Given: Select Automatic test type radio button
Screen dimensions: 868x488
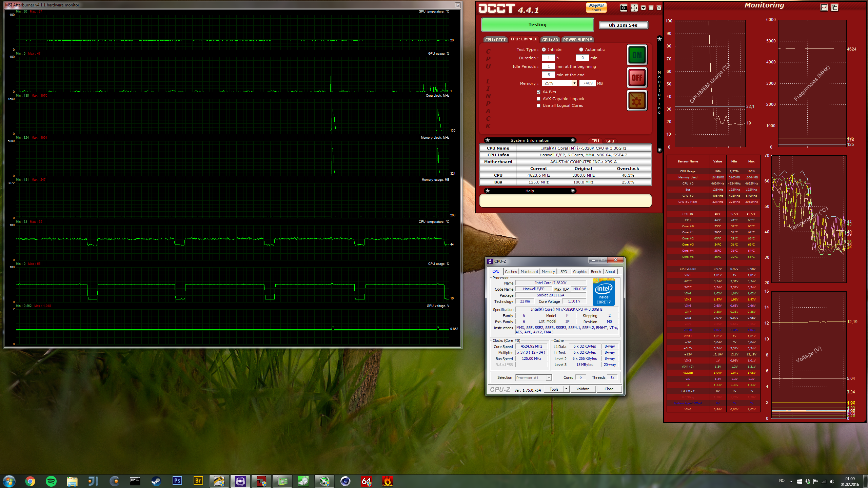Looking at the screenshot, I should click(x=581, y=50).
